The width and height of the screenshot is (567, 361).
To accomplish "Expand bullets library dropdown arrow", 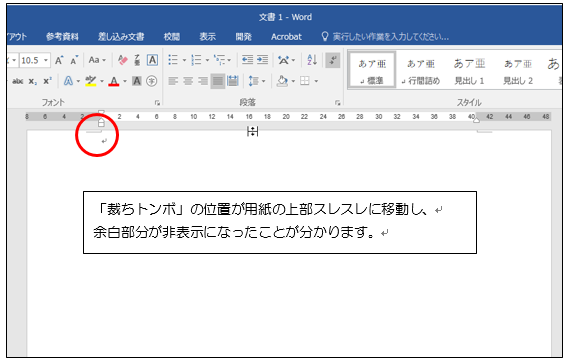I will pyautogui.click(x=184, y=60).
